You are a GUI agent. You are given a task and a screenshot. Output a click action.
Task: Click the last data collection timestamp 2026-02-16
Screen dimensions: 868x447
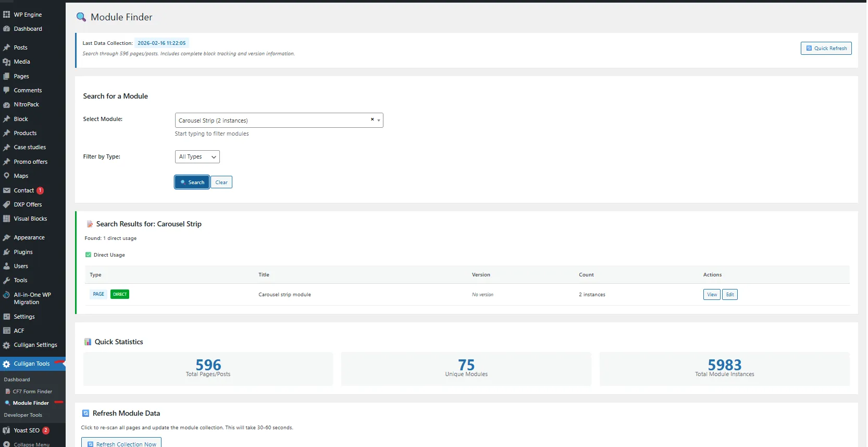(x=162, y=43)
